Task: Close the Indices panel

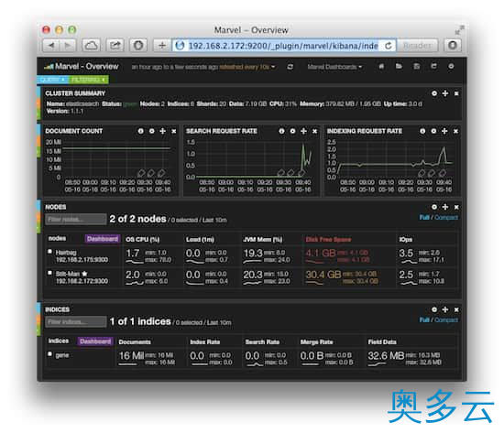Action: point(456,310)
